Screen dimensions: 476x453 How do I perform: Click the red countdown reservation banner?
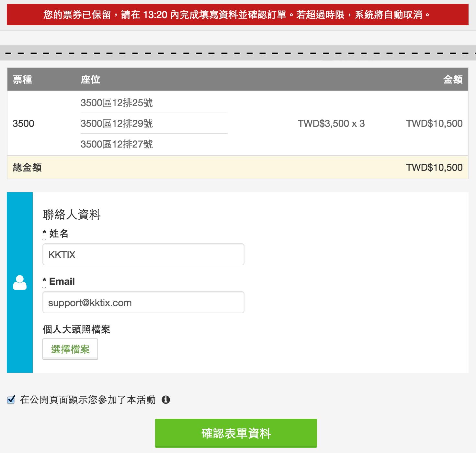[x=237, y=15]
